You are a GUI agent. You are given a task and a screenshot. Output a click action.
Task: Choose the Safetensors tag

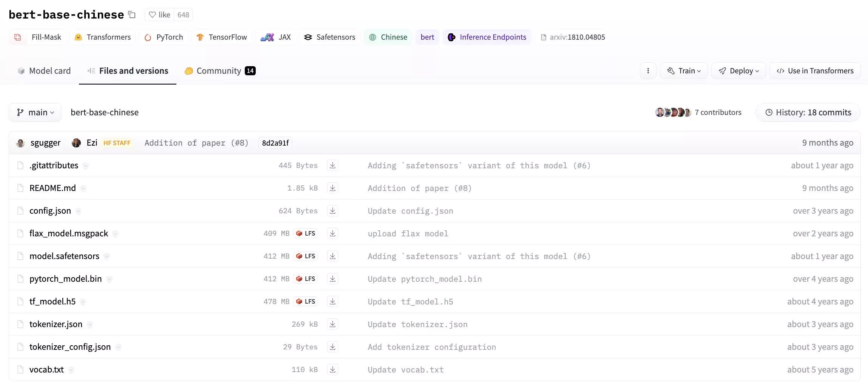330,37
